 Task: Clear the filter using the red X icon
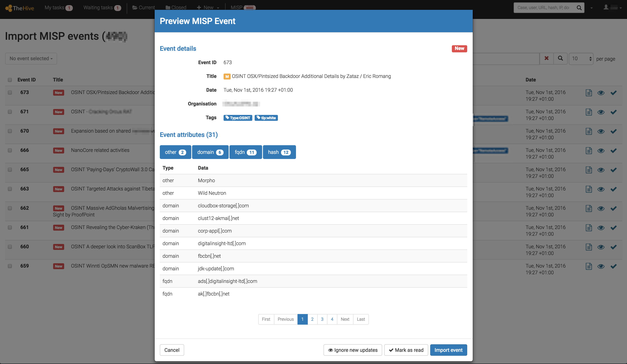[x=546, y=58]
